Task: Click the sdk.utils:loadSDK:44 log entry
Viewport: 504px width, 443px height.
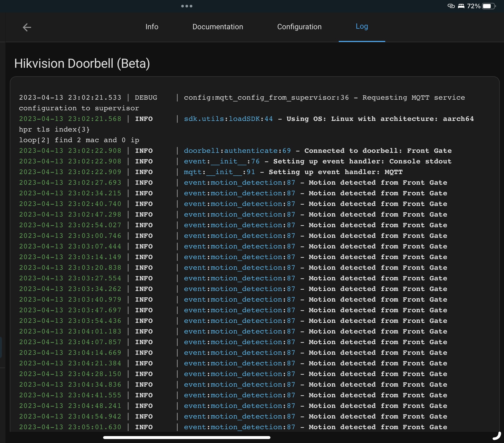Action: (x=246, y=119)
